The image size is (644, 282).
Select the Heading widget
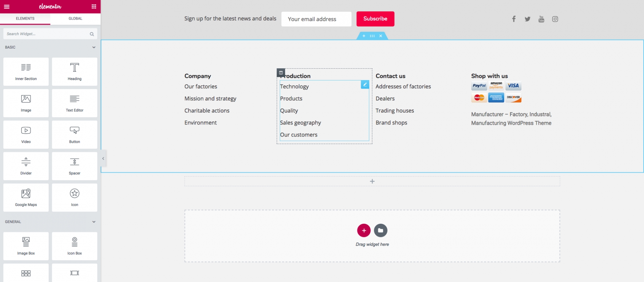[x=74, y=71]
